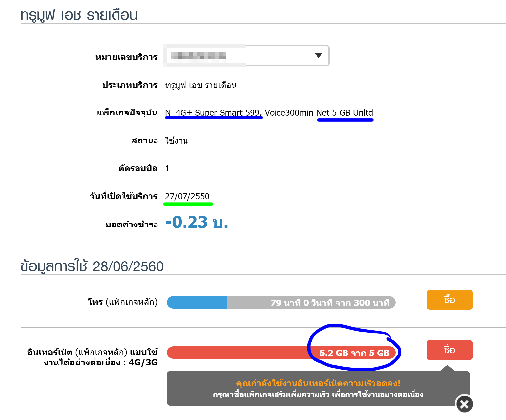Click the activation date 27/07/2550

pos(187,196)
